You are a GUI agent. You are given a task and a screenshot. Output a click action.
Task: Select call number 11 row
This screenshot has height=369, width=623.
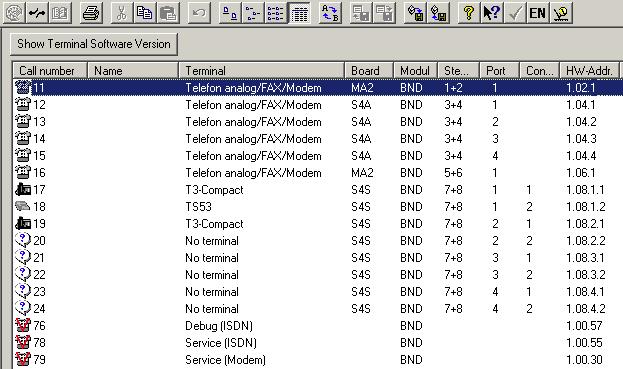click(x=318, y=87)
